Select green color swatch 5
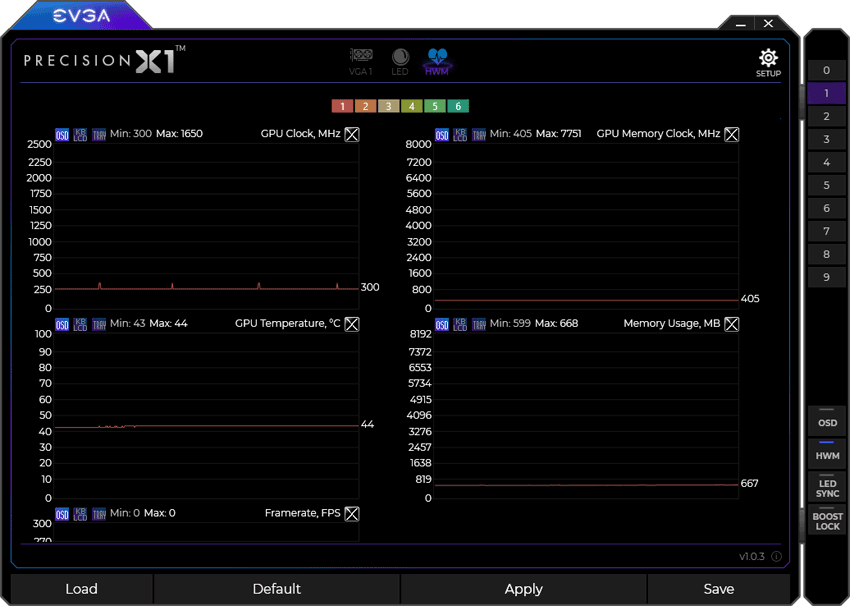Image resolution: width=850 pixels, height=606 pixels. 435,106
